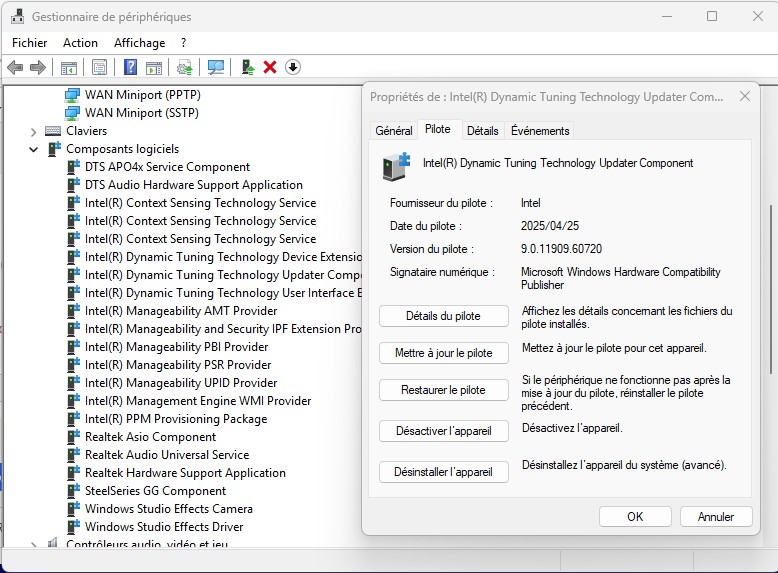Collapse the Composants logiciels category
This screenshot has width=778, height=573.
click(x=33, y=149)
